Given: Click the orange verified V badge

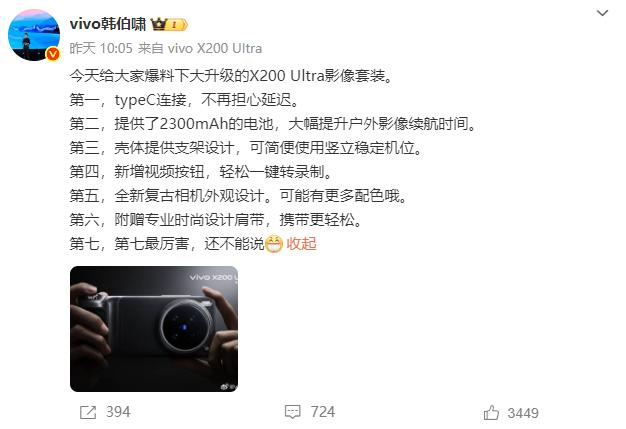Looking at the screenshot, I should (53, 54).
